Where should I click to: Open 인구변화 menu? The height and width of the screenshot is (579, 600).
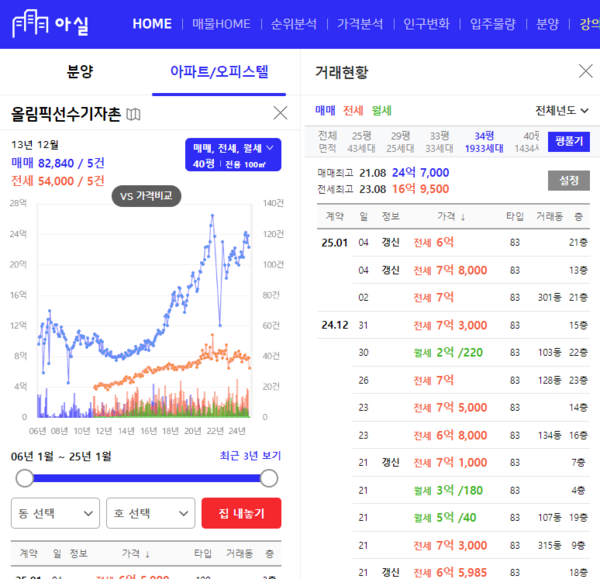point(426,24)
